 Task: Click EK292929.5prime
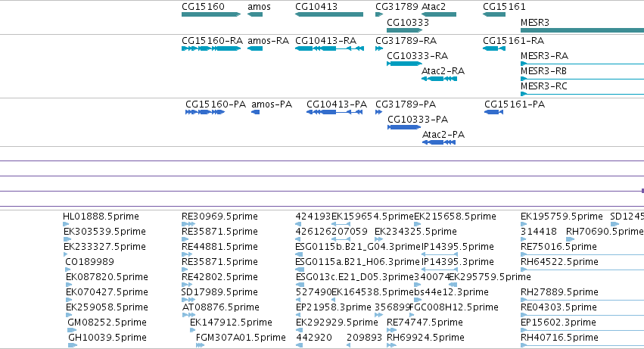point(337,323)
